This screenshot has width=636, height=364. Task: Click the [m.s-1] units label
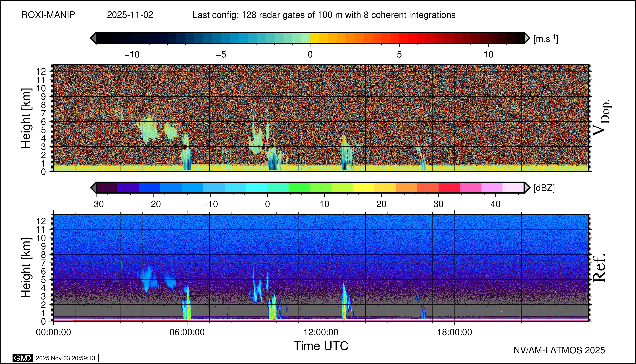point(546,39)
